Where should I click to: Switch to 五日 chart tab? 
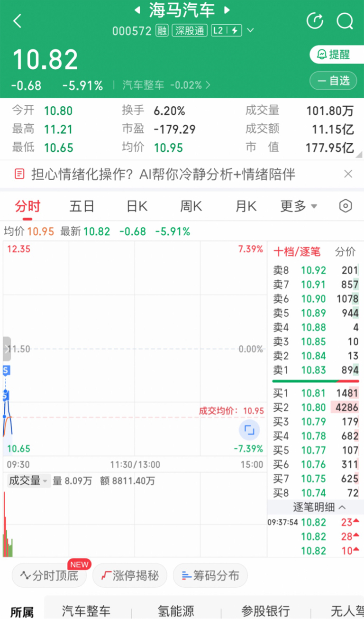[82, 206]
